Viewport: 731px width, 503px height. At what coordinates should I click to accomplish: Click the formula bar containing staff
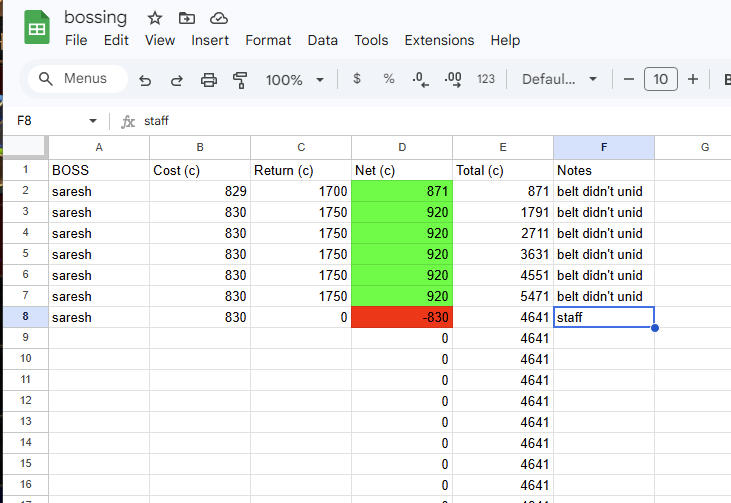434,121
